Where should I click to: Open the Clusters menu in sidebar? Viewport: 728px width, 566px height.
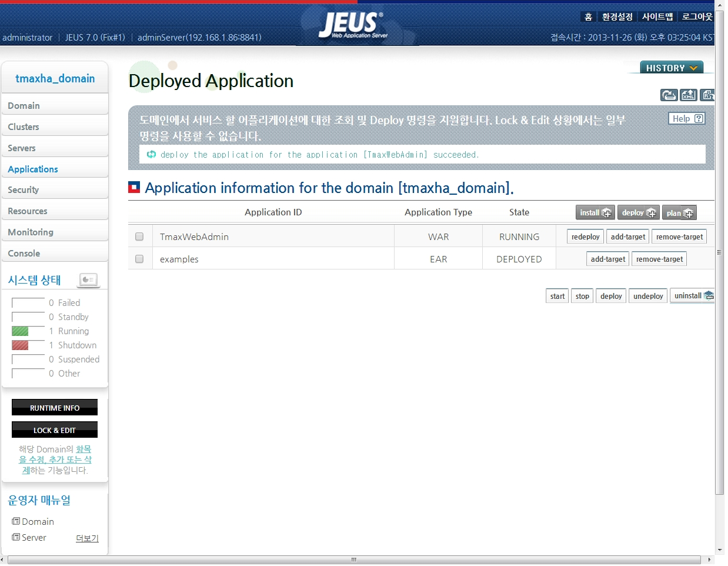click(55, 127)
